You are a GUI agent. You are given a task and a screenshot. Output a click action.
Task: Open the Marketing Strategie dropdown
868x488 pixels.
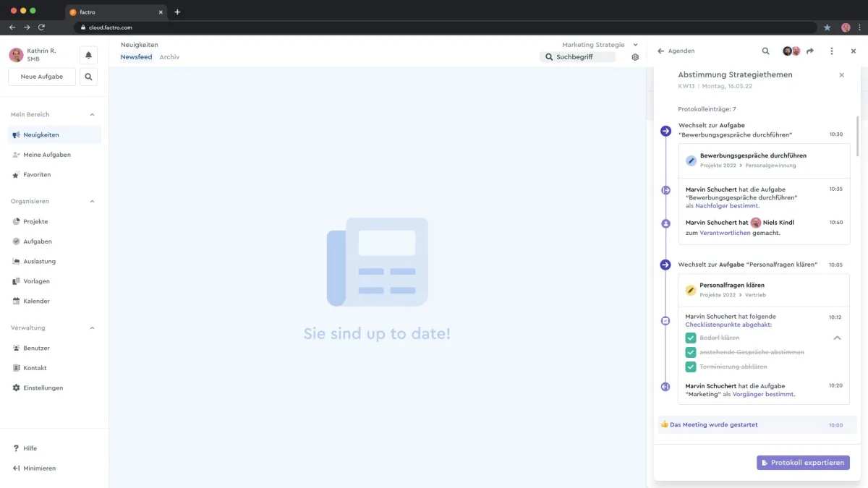coord(634,44)
